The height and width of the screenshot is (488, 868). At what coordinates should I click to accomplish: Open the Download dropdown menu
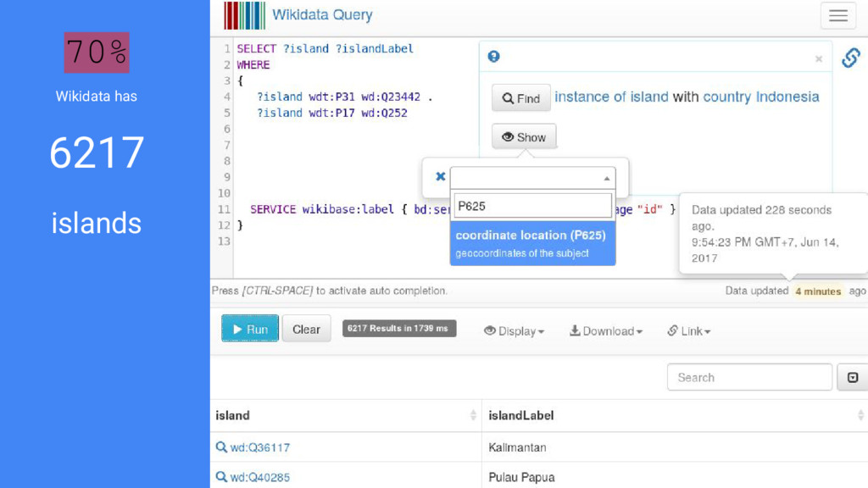click(606, 331)
